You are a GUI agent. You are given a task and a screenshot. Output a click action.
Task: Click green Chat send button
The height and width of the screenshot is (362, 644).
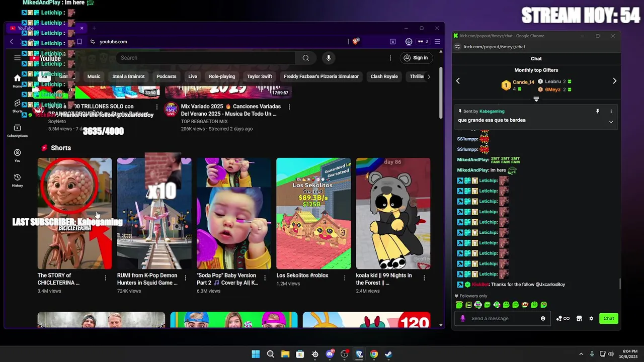[x=609, y=318]
